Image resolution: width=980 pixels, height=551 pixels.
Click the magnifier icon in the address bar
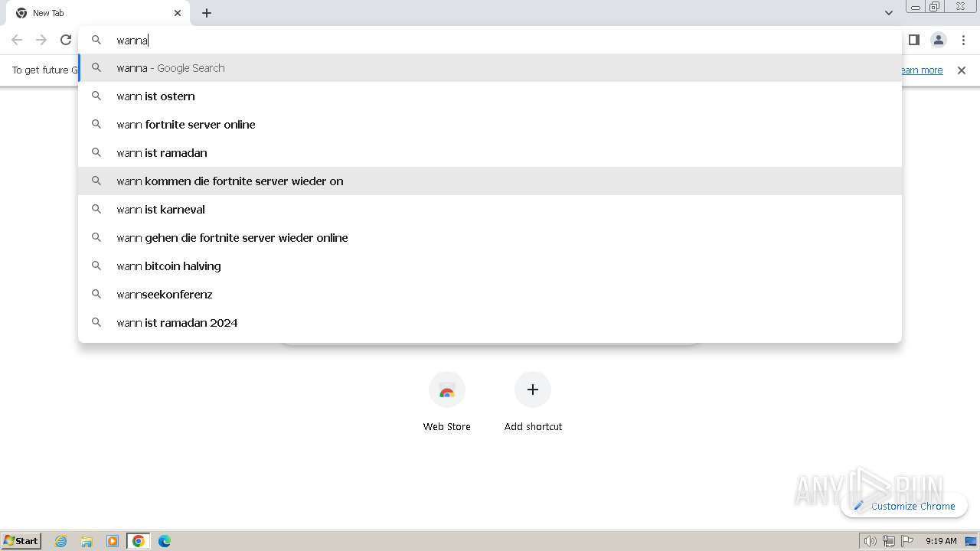(x=96, y=40)
